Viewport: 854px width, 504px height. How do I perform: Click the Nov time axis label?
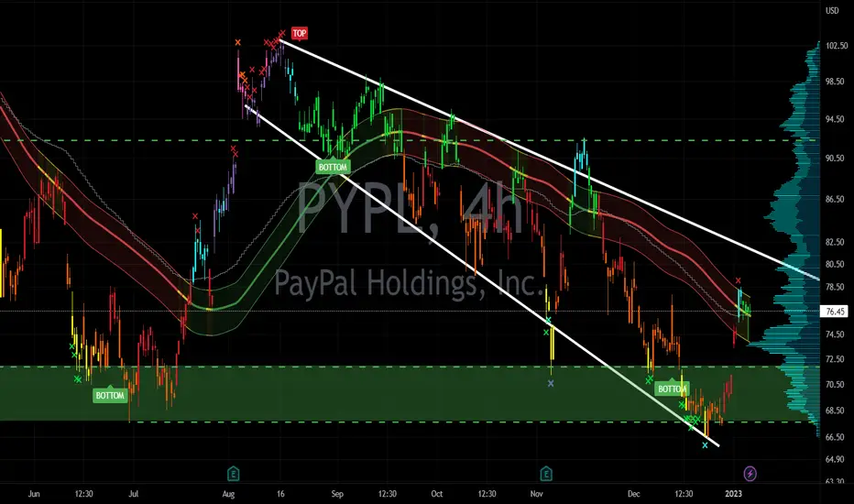click(536, 494)
